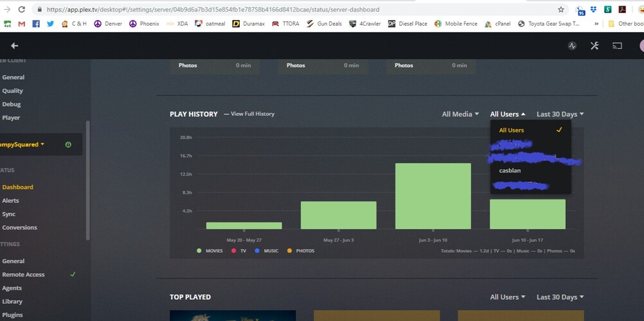Open Plugins settings in sidebar
This screenshot has height=321, width=644.
tap(12, 315)
